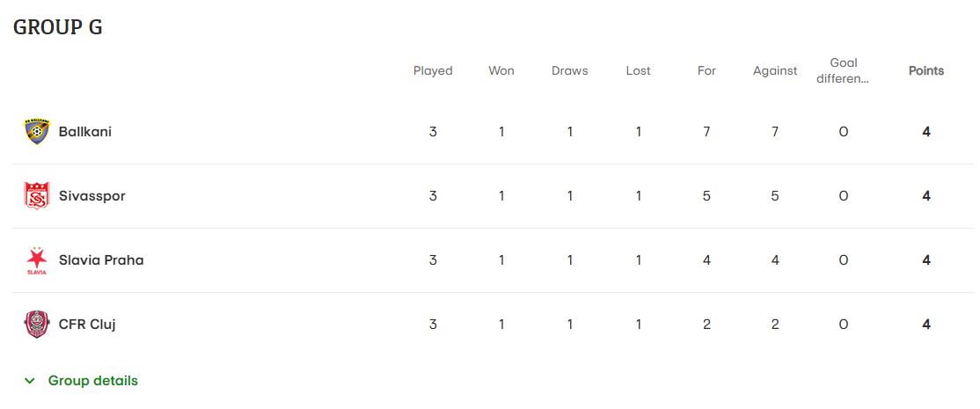Click Ballkani's points value
Image resolution: width=980 pixels, height=409 pixels.
(926, 132)
